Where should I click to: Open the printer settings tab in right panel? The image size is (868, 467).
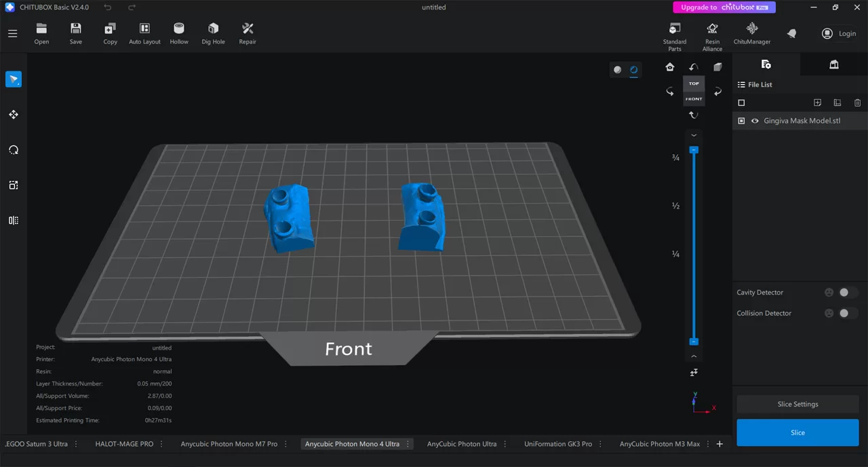833,64
